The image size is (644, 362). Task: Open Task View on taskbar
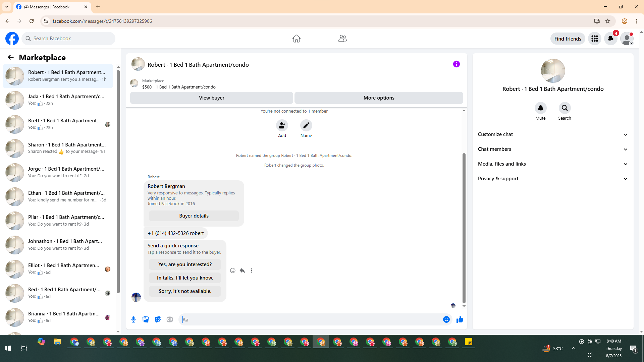coord(24,348)
